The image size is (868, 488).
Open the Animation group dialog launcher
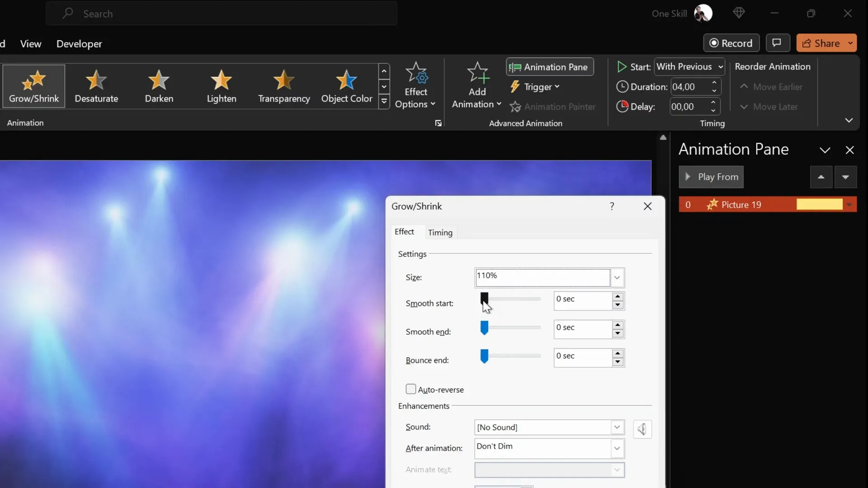(x=438, y=123)
